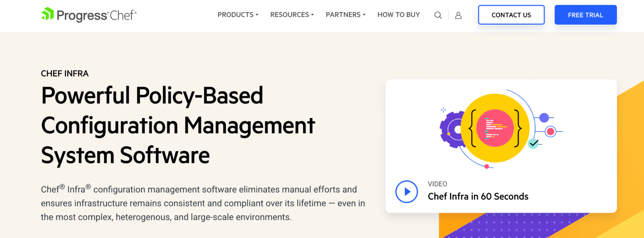Open the site search magnifier icon
The height and width of the screenshot is (238, 644).
pos(438,15)
